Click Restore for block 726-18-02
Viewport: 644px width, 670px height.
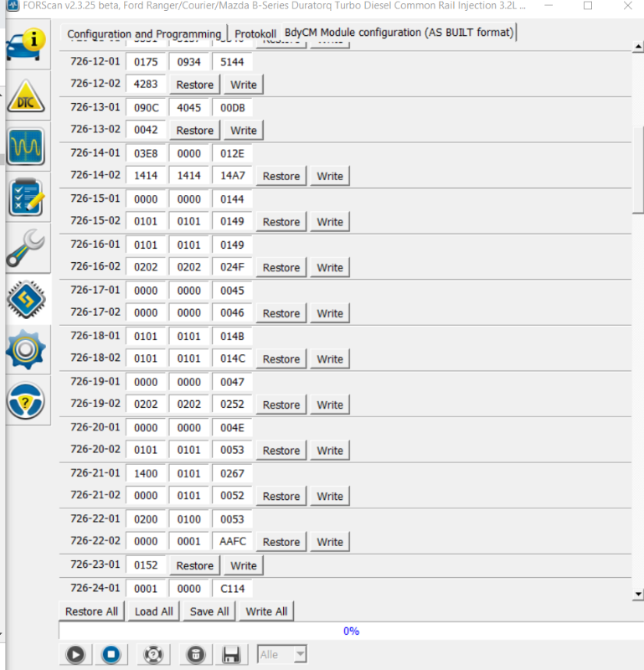pyautogui.click(x=281, y=359)
